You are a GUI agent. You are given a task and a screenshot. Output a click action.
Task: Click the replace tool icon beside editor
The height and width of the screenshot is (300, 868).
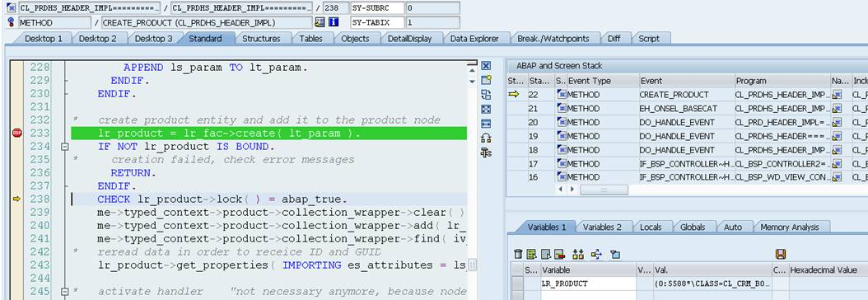click(x=486, y=95)
